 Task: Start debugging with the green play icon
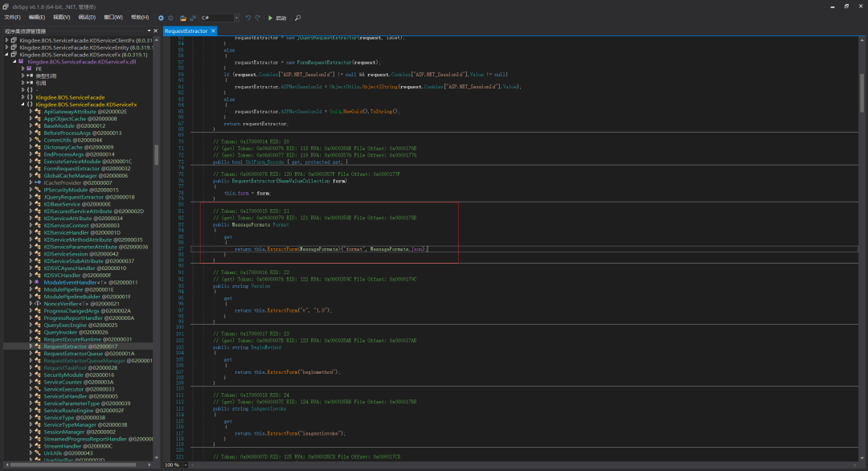pos(270,18)
